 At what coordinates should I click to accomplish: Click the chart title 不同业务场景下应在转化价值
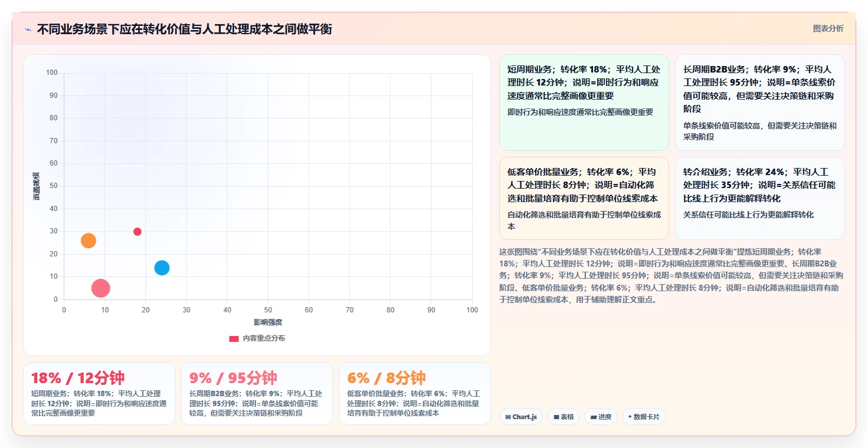tap(184, 29)
